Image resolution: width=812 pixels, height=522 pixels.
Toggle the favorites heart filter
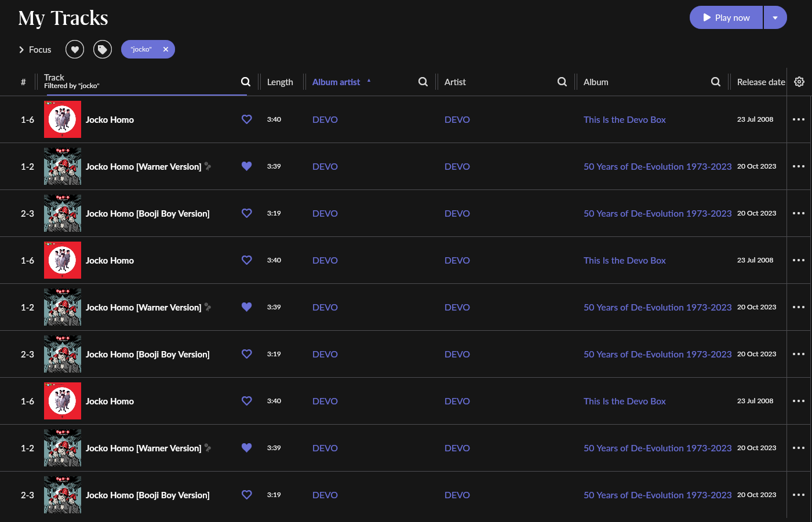pyautogui.click(x=75, y=49)
